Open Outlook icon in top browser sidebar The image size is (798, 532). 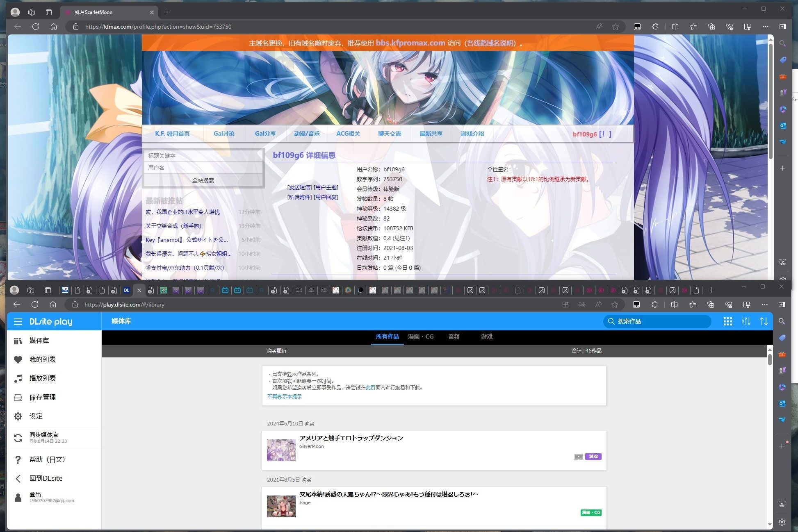pyautogui.click(x=782, y=126)
